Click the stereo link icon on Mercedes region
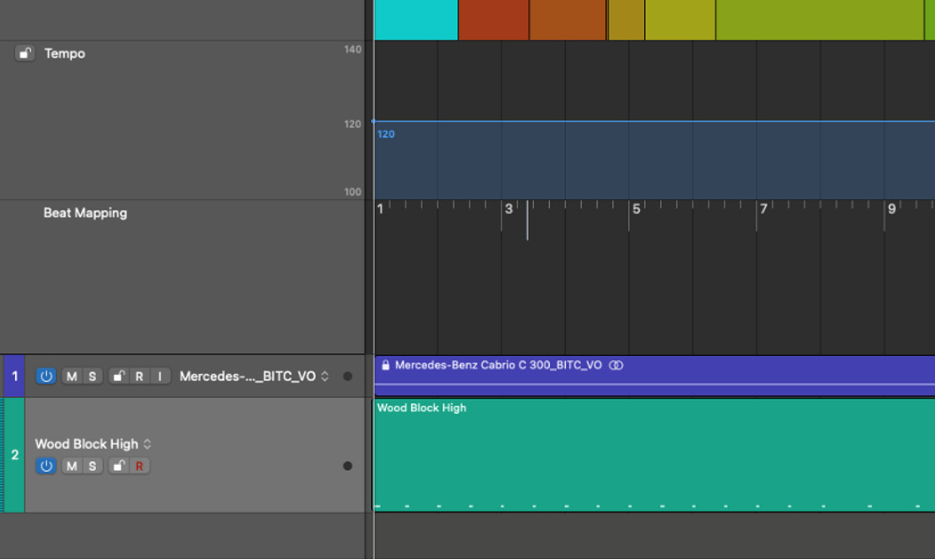This screenshot has width=935, height=560. point(616,365)
